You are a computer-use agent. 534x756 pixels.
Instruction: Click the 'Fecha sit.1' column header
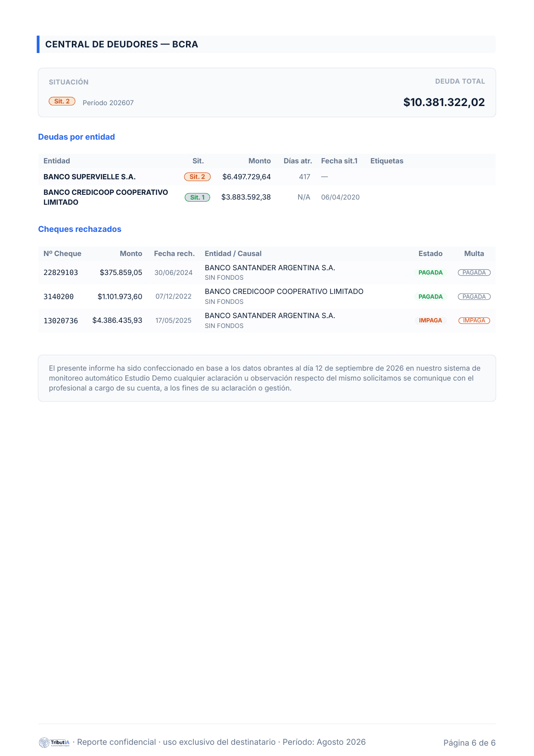pos(339,161)
